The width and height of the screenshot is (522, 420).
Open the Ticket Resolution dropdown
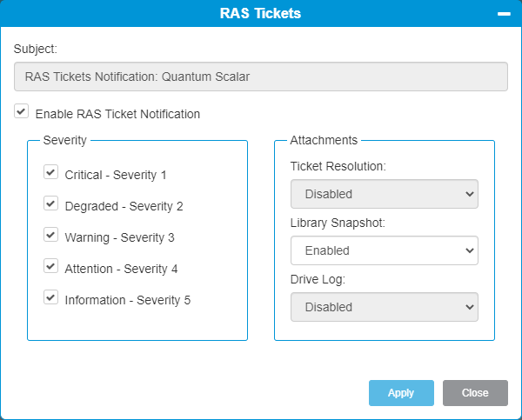(385, 194)
